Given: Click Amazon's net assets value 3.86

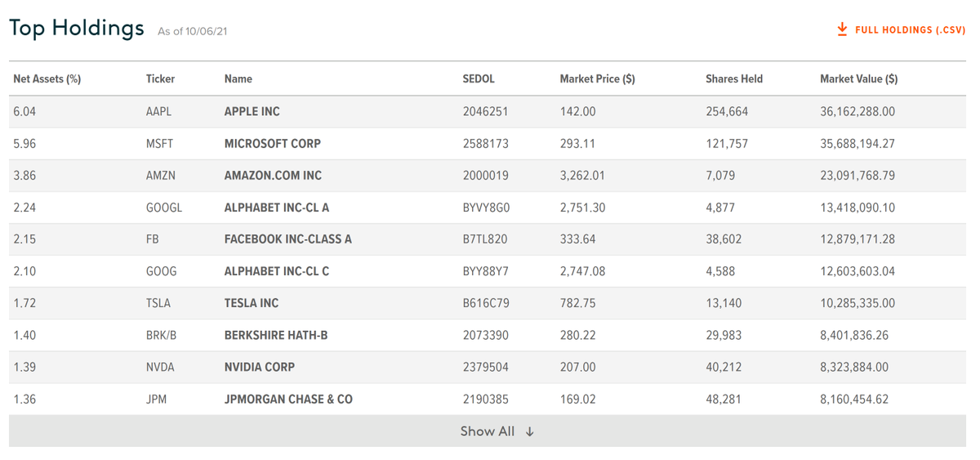Looking at the screenshot, I should pyautogui.click(x=24, y=175).
